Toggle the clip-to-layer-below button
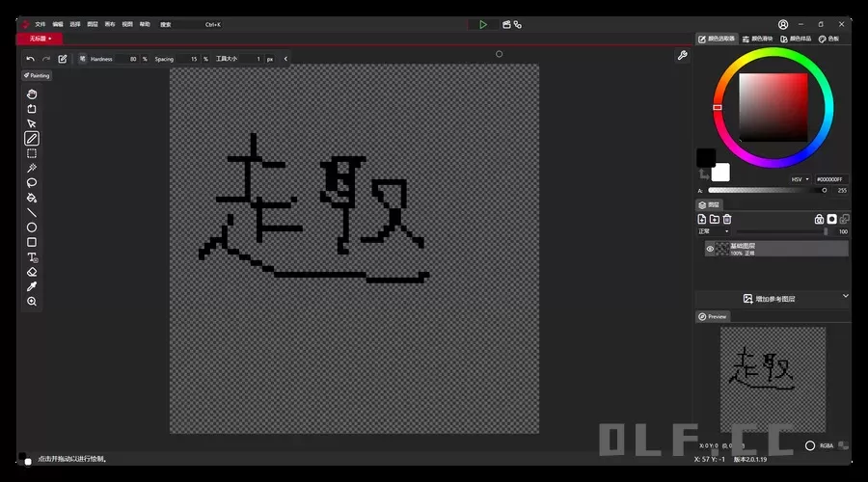 (x=844, y=219)
